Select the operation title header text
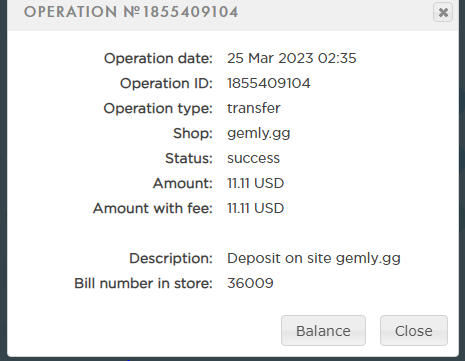 (131, 12)
